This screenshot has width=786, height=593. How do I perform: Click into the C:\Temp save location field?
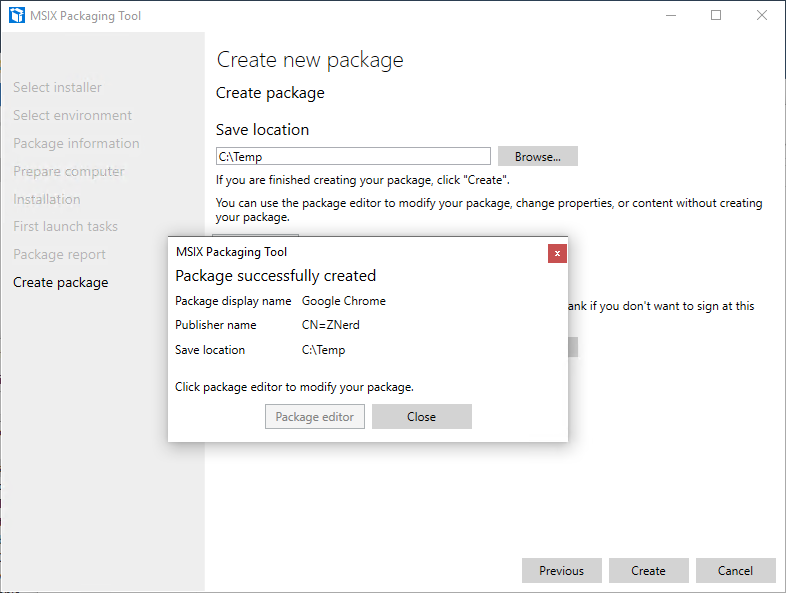(353, 156)
